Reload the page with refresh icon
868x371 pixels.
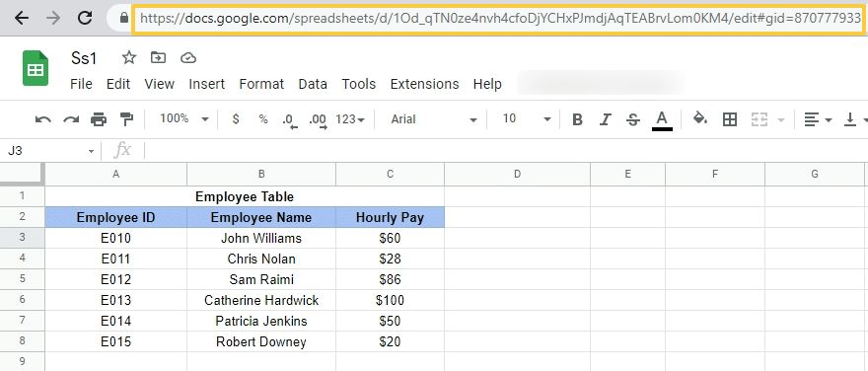85,18
